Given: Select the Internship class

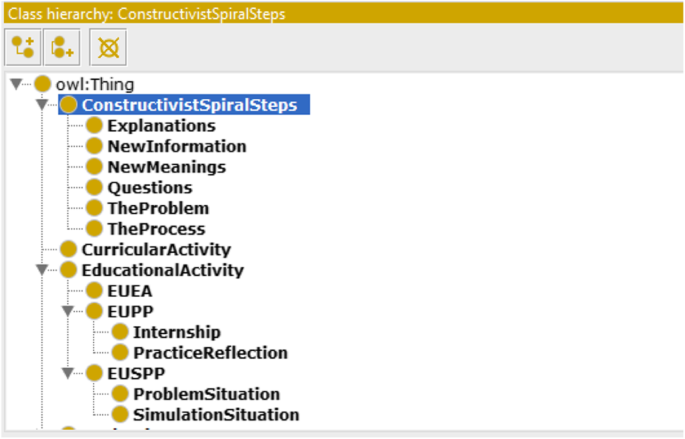Looking at the screenshot, I should [176, 332].
